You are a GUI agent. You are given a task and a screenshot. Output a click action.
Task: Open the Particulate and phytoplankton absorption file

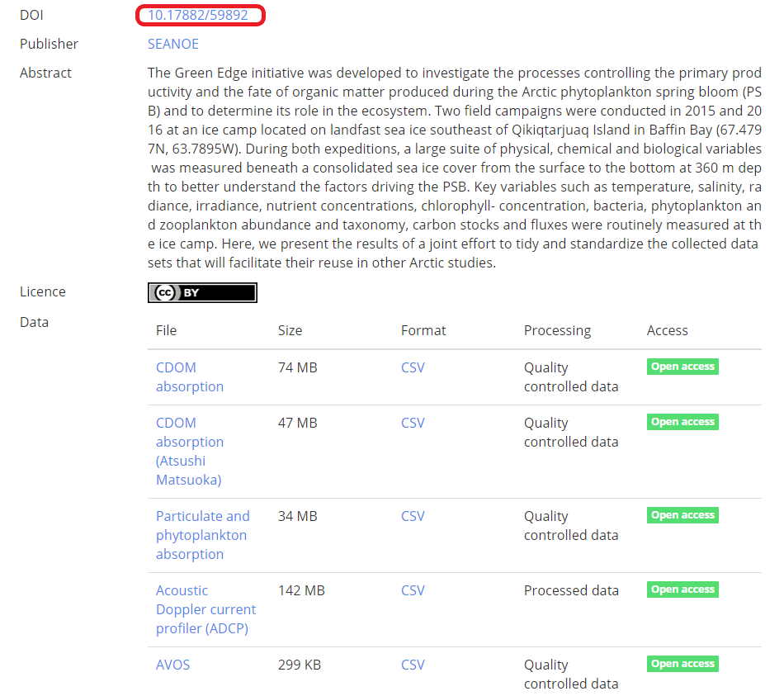point(202,534)
